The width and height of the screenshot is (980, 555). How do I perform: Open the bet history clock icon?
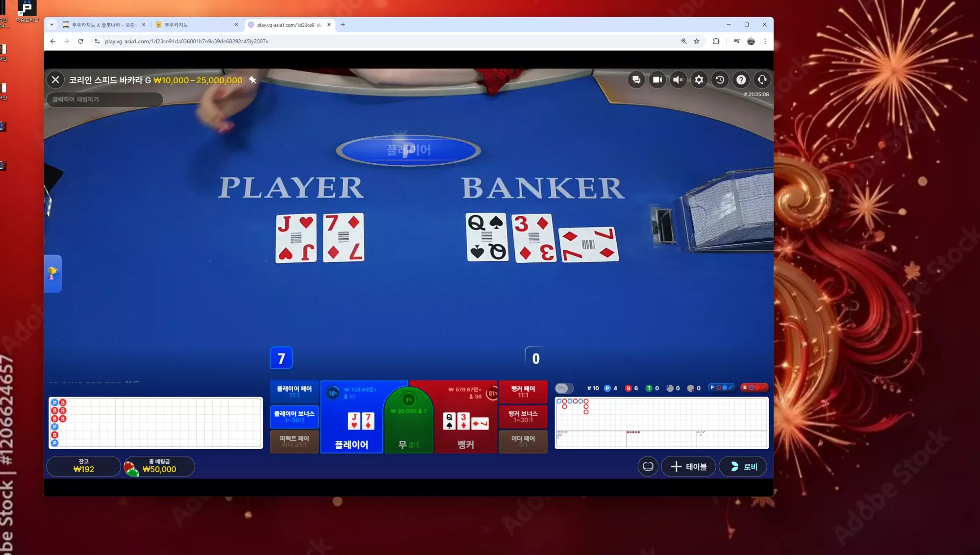coord(720,79)
